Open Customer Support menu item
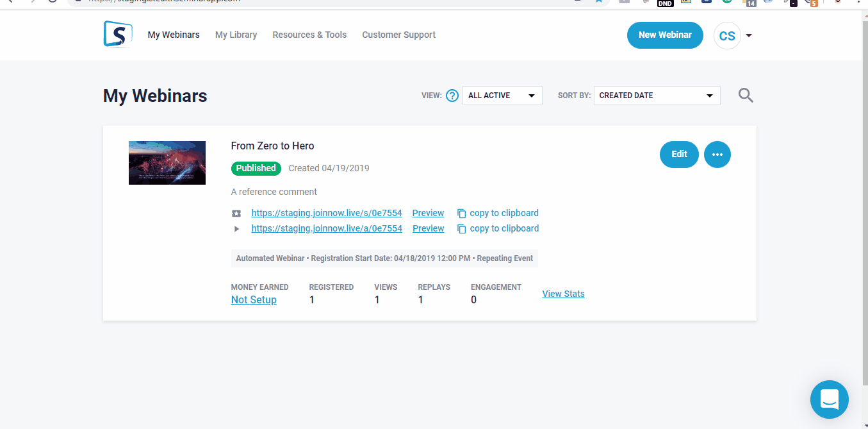Viewport: 868px width, 429px height. tap(398, 35)
